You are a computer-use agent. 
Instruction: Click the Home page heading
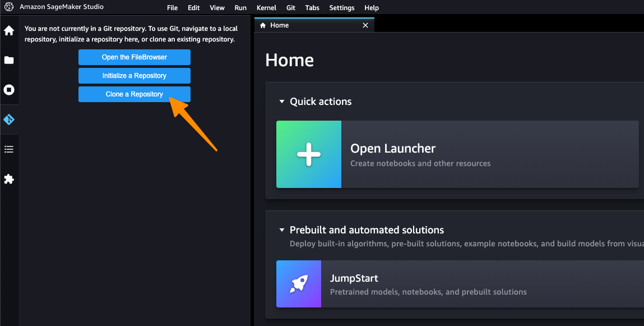point(290,60)
